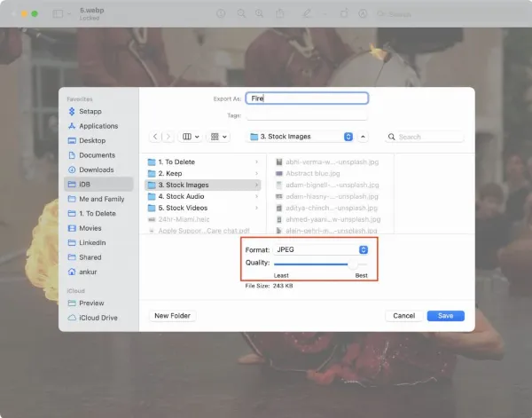This screenshot has height=418, width=532.
Task: Select iCloud Drive in the sidebar
Action: point(98,318)
